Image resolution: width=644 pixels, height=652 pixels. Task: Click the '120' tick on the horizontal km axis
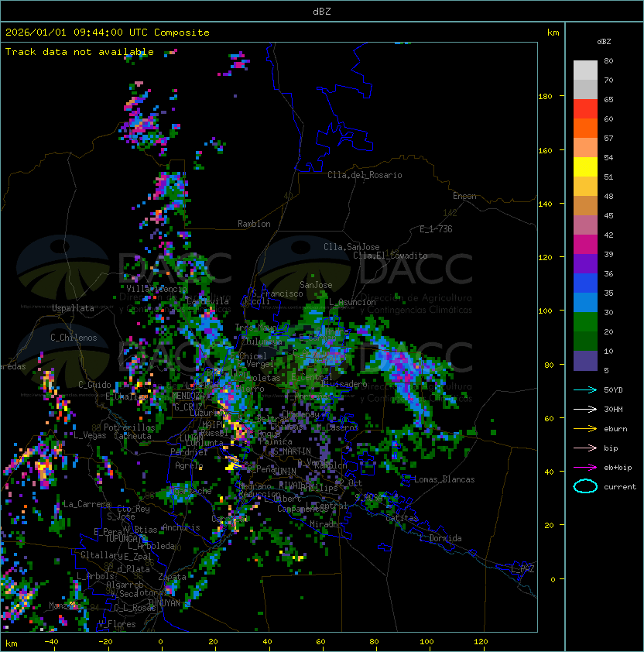481,642
